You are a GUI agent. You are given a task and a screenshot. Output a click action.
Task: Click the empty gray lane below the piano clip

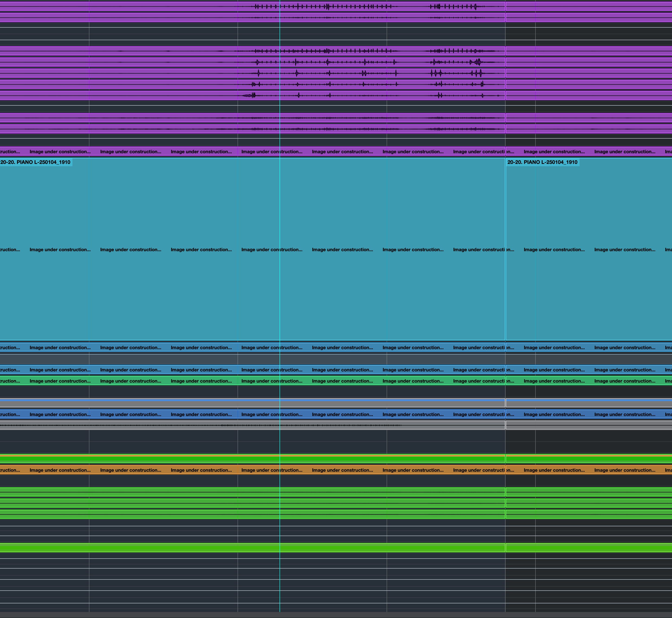[201, 359]
